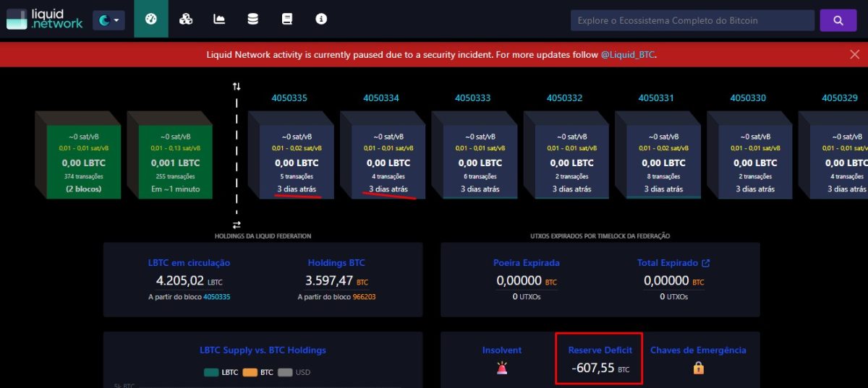Open the 4050335 block reference under LBTC
868x388 pixels.
click(216, 297)
